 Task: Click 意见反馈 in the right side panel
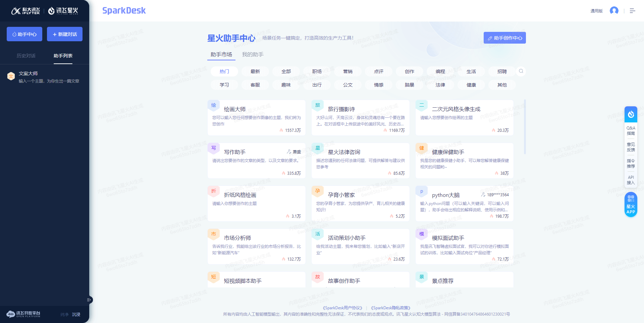click(x=631, y=147)
